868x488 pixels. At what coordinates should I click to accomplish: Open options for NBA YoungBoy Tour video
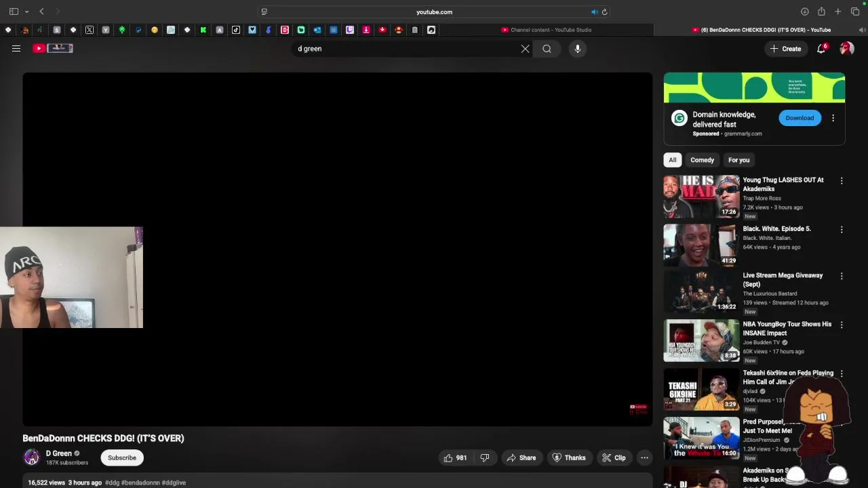click(842, 325)
